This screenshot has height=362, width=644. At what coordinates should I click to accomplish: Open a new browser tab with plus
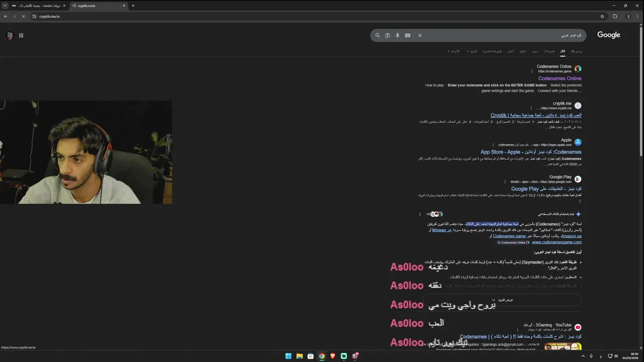(x=133, y=6)
